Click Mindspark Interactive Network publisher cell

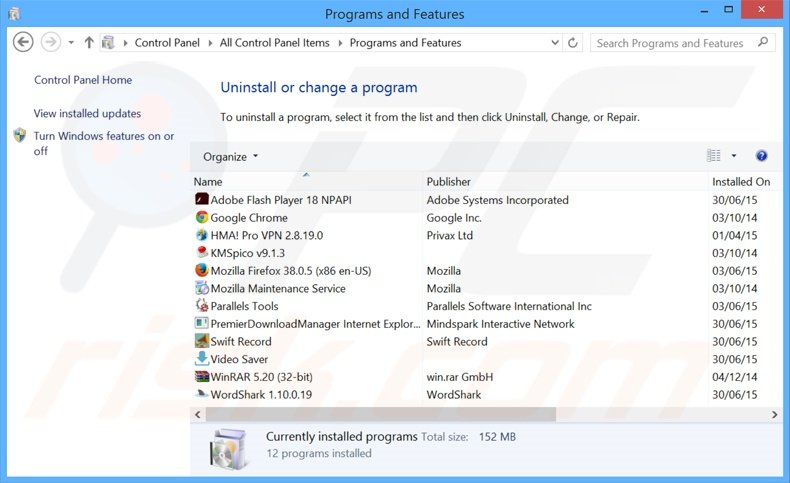click(x=500, y=324)
